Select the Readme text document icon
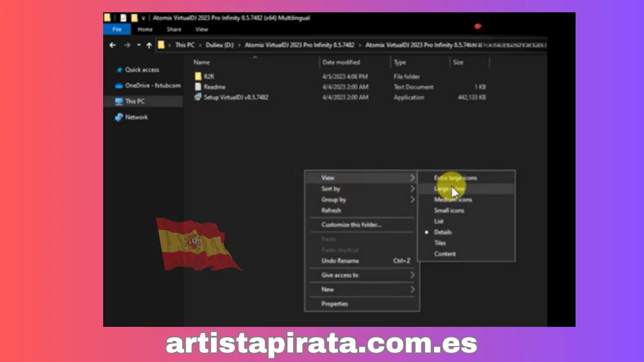This screenshot has height=362, width=644. tap(198, 87)
